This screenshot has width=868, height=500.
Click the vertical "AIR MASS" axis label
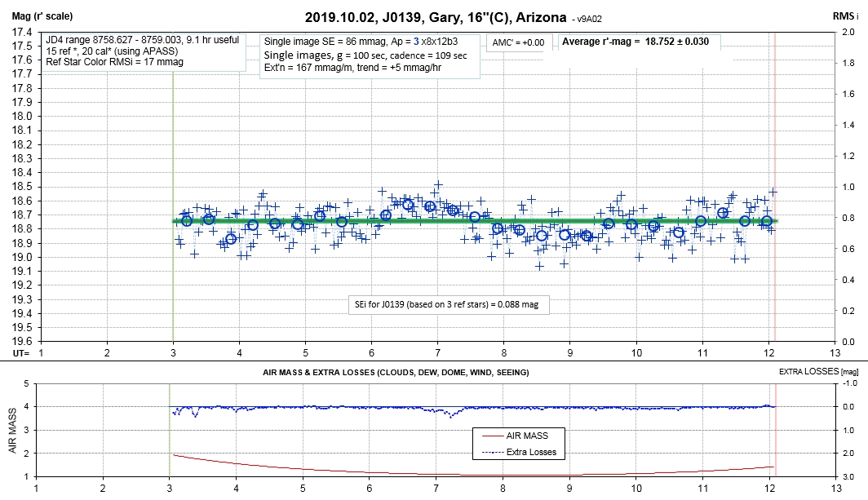tap(13, 430)
